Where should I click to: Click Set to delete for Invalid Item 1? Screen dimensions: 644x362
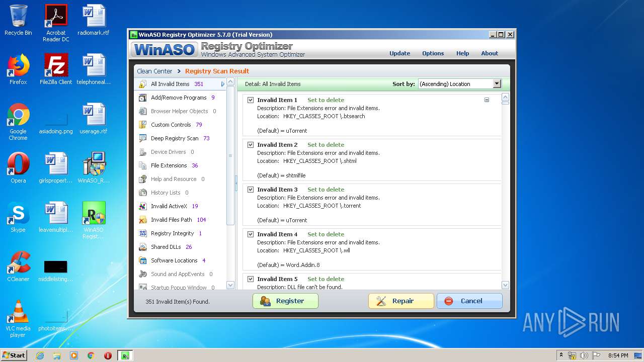326,100
